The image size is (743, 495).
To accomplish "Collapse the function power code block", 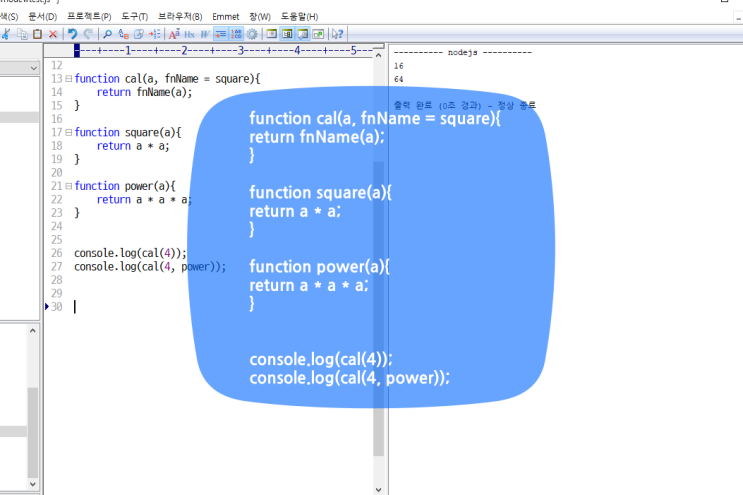I will [x=69, y=186].
